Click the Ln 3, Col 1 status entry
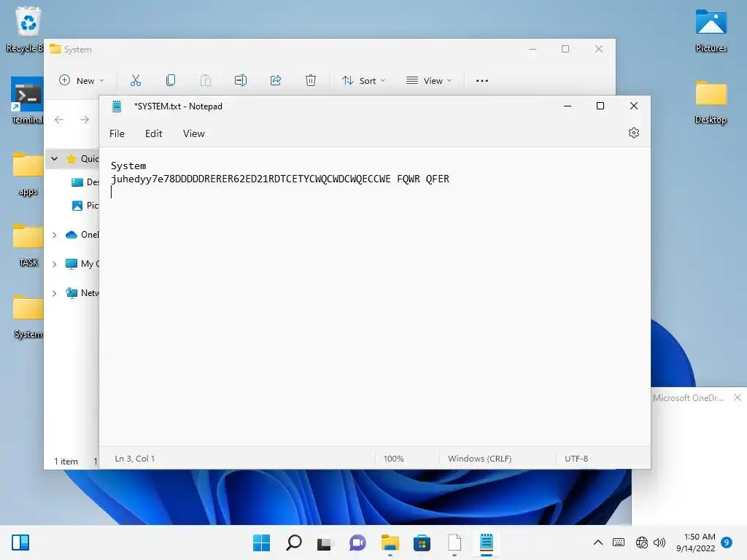747x560 pixels. pos(135,459)
